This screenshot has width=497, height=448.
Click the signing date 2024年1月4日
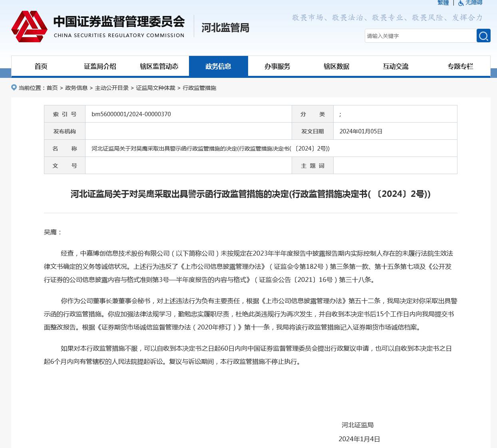pos(359,439)
